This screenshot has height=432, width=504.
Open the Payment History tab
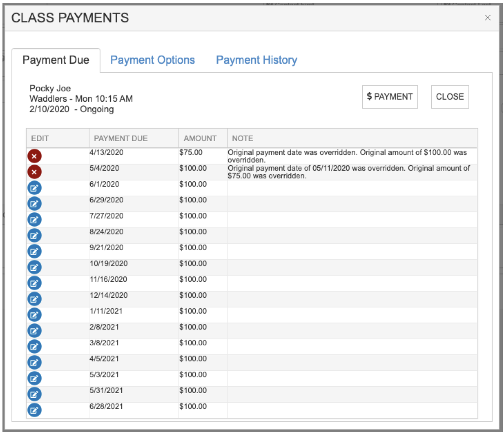click(x=257, y=60)
